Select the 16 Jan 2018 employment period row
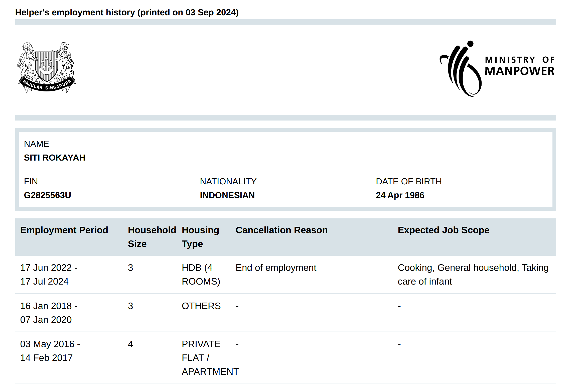 (49, 313)
